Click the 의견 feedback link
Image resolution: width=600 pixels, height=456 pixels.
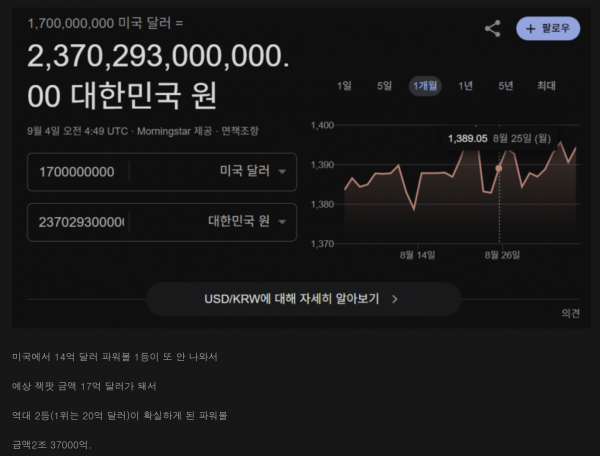click(570, 313)
